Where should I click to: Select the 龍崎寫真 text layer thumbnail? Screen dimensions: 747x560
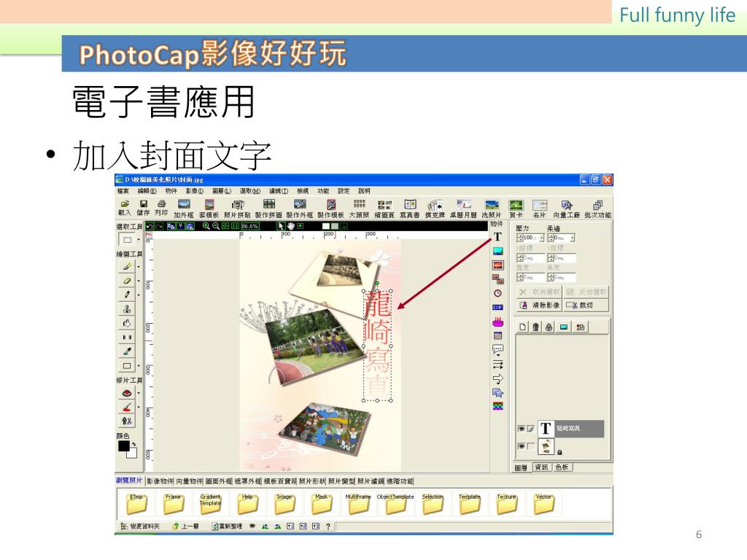(546, 429)
